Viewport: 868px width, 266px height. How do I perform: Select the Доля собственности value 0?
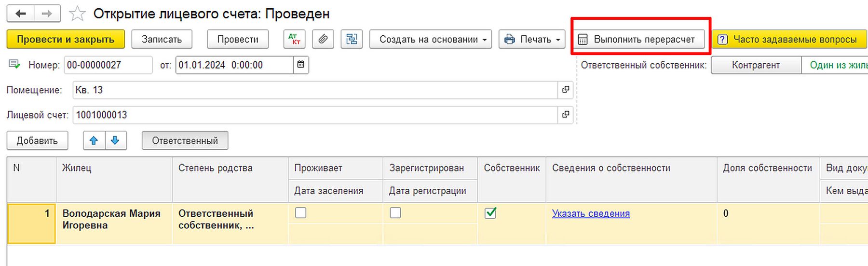[768, 223]
